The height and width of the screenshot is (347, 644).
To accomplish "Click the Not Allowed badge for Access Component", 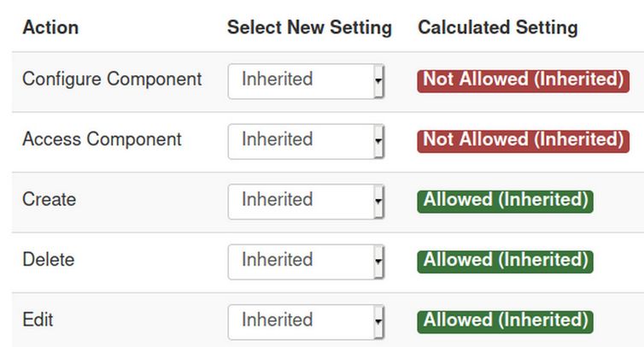I will coord(523,140).
